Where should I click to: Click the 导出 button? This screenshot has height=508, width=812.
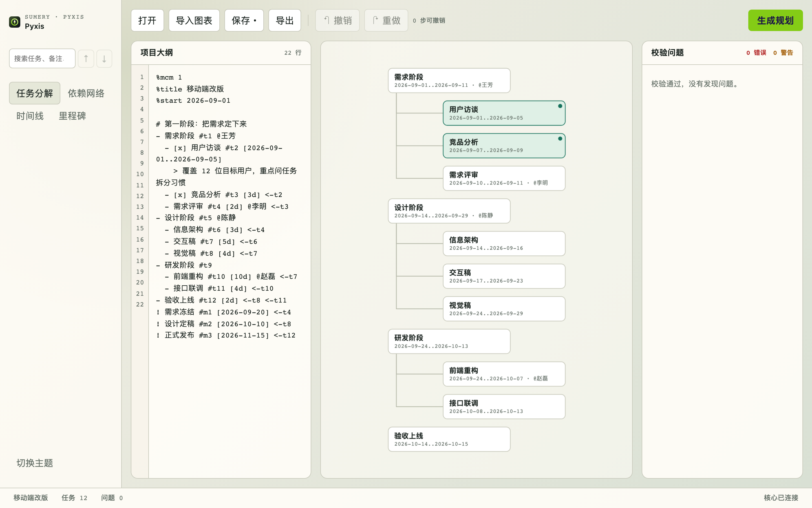click(x=284, y=21)
